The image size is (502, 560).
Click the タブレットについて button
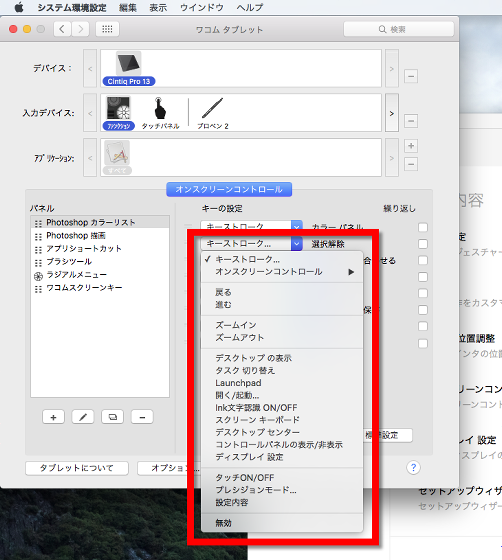coord(77,468)
